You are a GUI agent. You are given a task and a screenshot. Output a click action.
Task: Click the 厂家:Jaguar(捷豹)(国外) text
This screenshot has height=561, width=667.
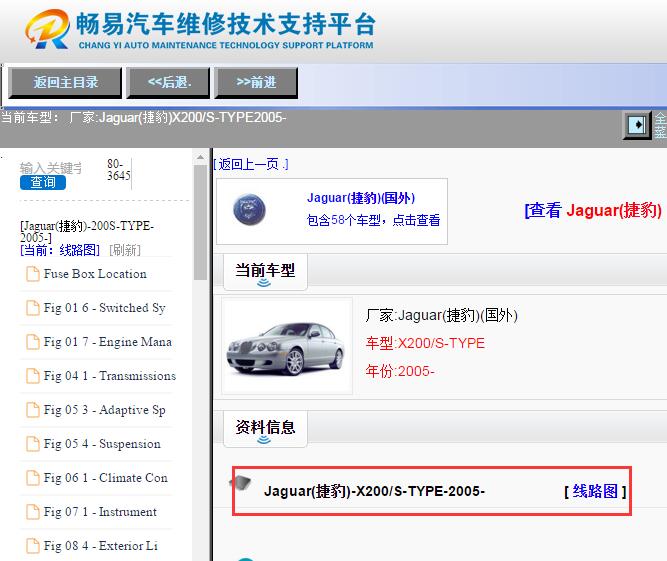pos(441,315)
